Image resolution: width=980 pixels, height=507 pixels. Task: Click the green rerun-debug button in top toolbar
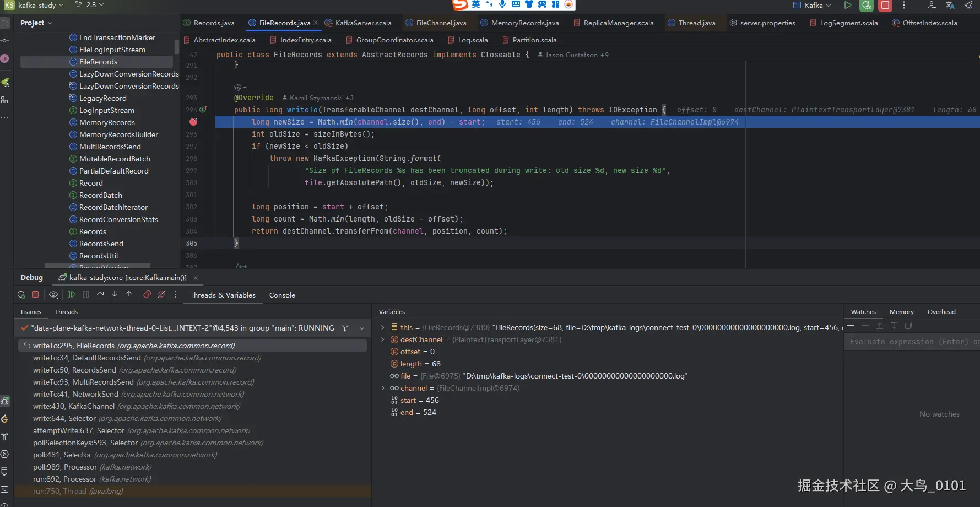click(x=867, y=6)
